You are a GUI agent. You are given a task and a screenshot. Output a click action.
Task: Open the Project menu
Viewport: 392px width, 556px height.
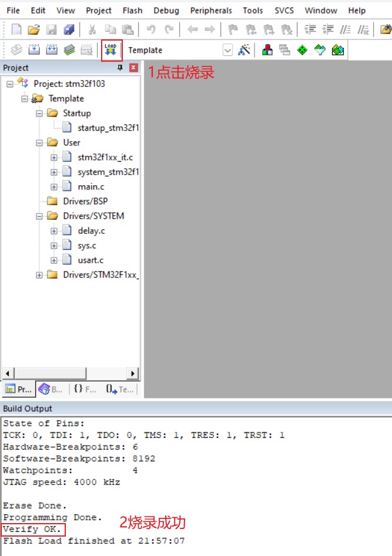click(x=99, y=11)
